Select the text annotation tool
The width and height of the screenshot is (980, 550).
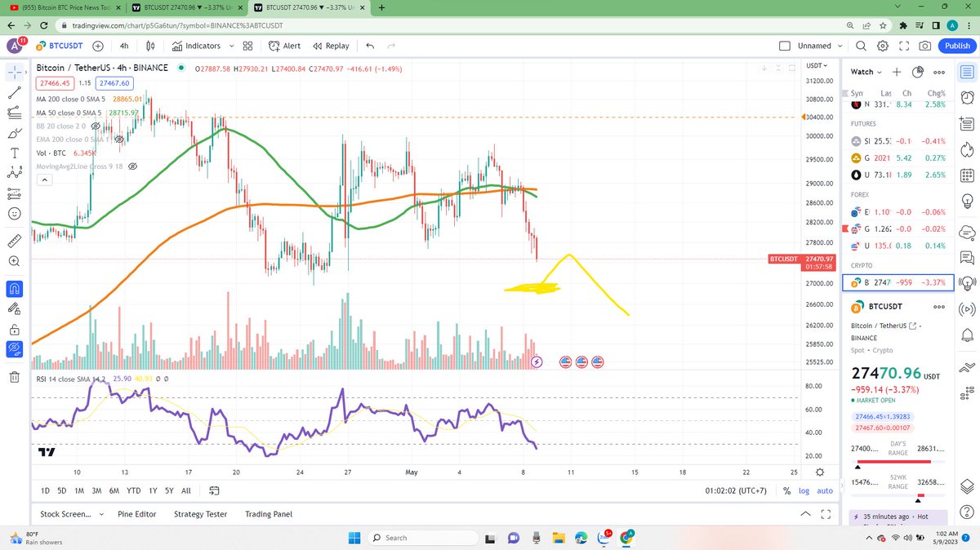tap(15, 153)
